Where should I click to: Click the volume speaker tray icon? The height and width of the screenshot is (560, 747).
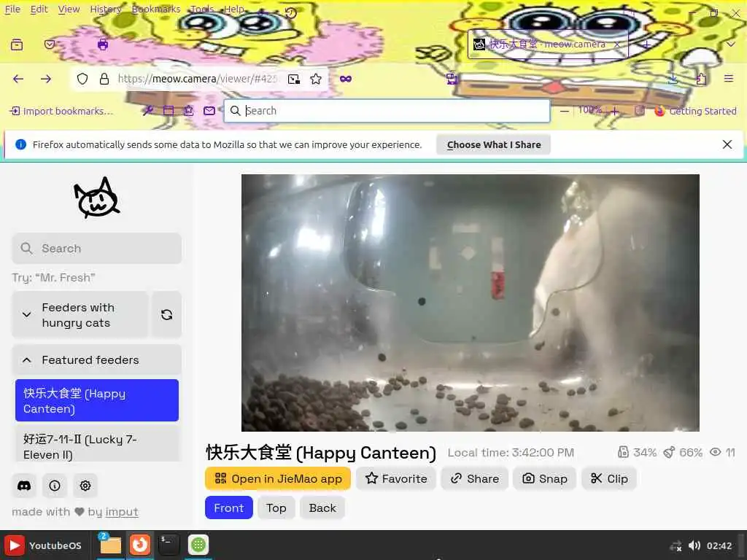[x=694, y=545]
